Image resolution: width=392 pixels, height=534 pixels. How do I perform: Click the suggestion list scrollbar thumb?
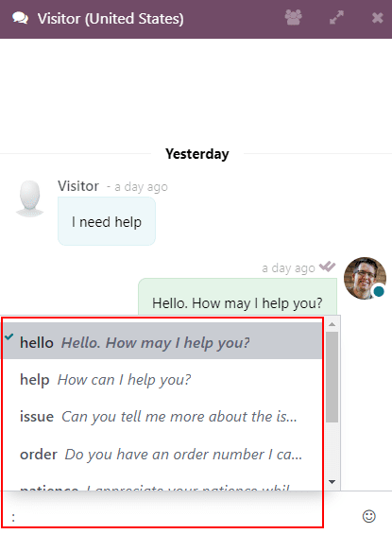pos(332,377)
